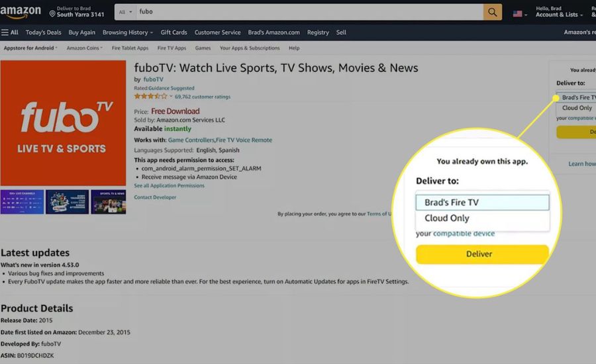The width and height of the screenshot is (596, 364).
Task: Open the Sell page
Action: pyautogui.click(x=341, y=32)
